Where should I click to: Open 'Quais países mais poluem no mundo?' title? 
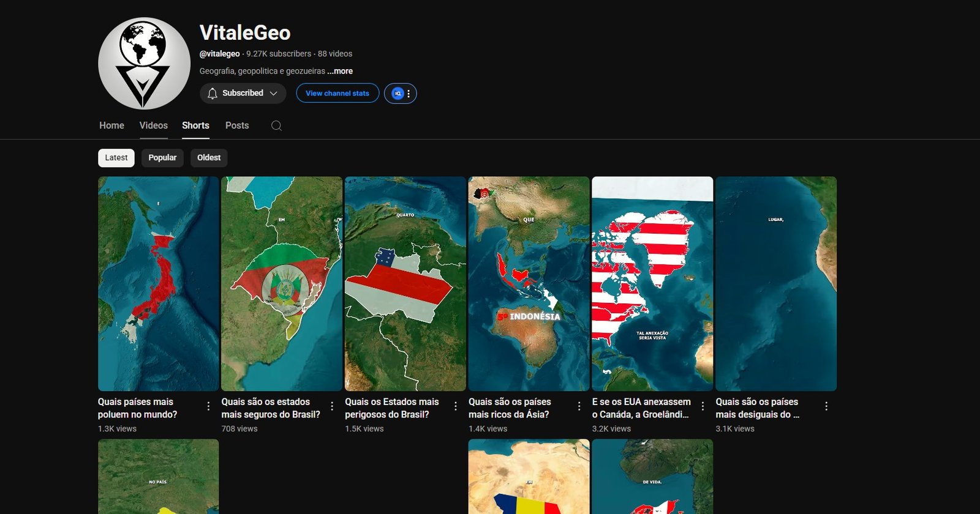[x=138, y=408]
